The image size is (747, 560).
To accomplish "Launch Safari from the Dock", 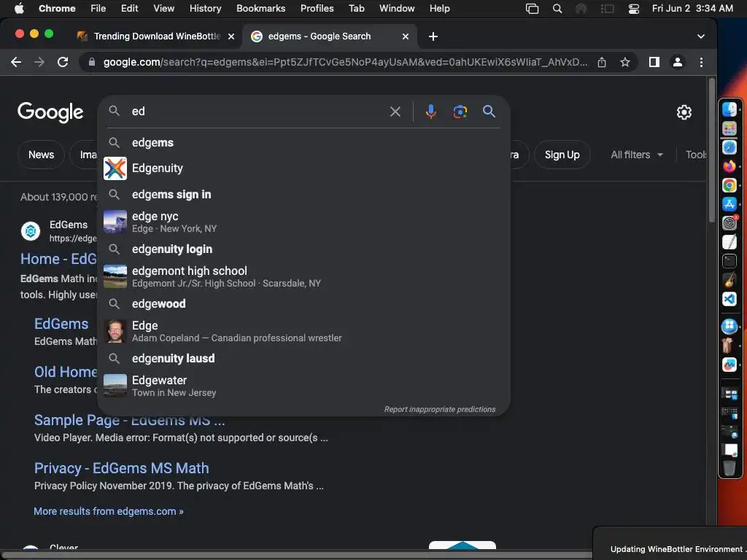I will tap(729, 147).
